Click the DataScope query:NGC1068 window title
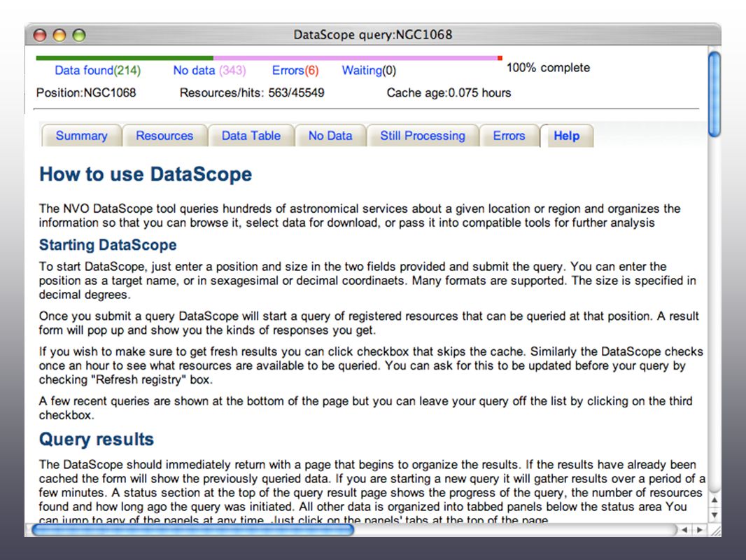 click(372, 35)
